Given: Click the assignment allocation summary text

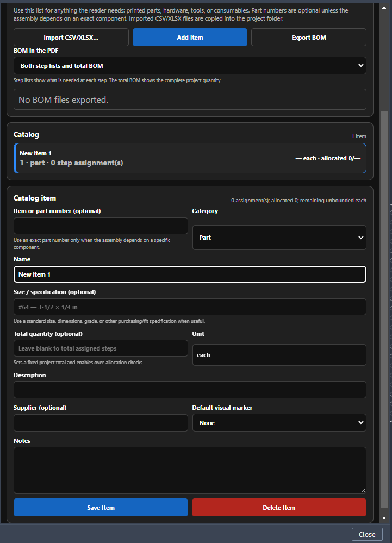Looking at the screenshot, I should pos(298,201).
